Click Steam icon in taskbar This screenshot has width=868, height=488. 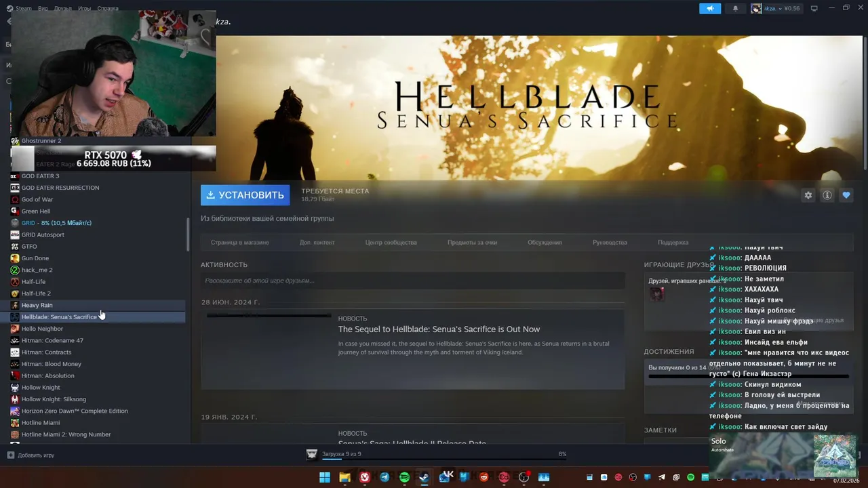click(425, 477)
